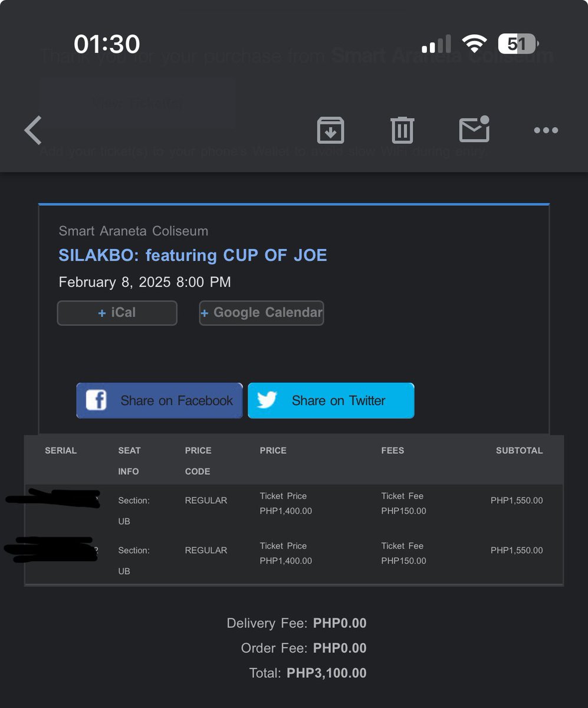Select second row Ticket Price PHP1,400.00

pyautogui.click(x=286, y=553)
